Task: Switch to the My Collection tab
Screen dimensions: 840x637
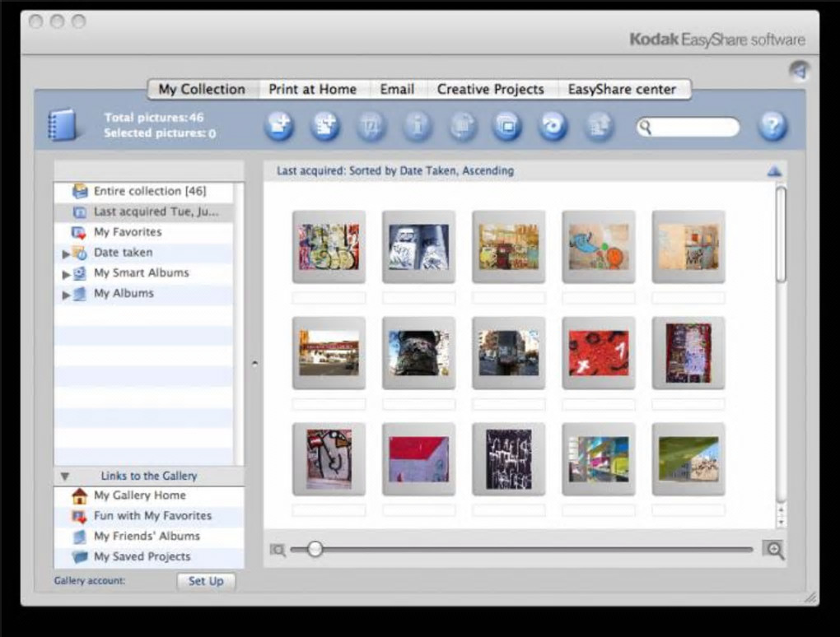Action: point(202,90)
